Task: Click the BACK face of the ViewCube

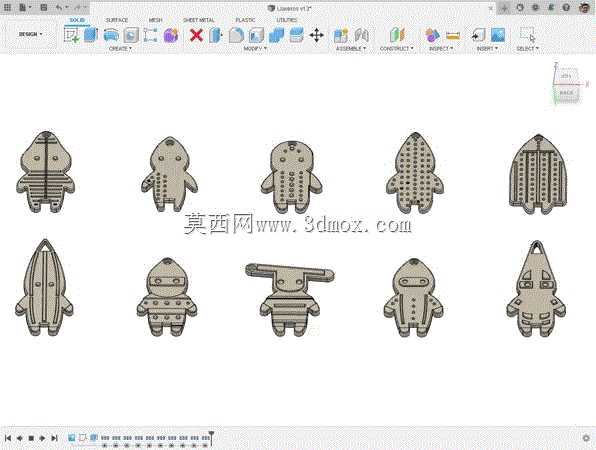Action: [x=566, y=92]
